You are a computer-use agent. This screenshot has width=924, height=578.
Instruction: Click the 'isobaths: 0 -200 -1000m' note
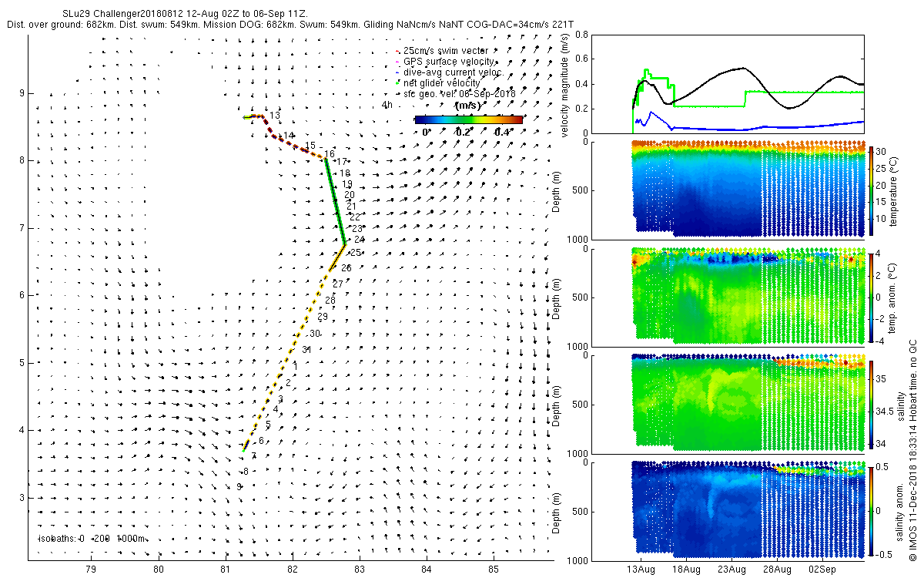[92, 539]
